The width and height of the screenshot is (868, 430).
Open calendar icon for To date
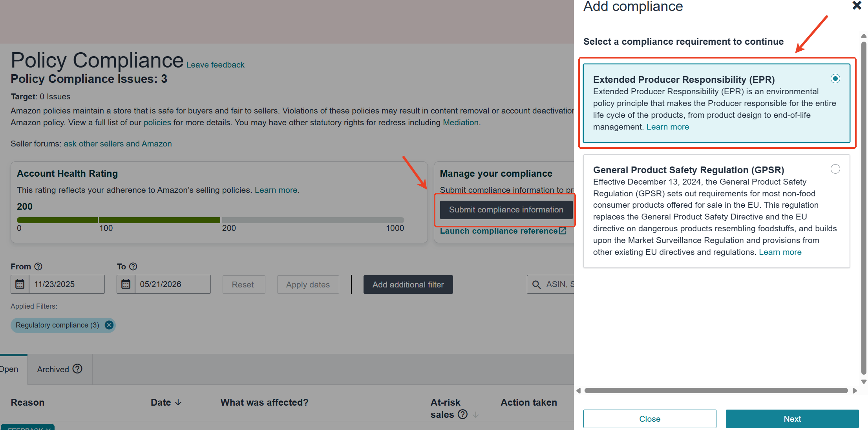click(x=126, y=284)
